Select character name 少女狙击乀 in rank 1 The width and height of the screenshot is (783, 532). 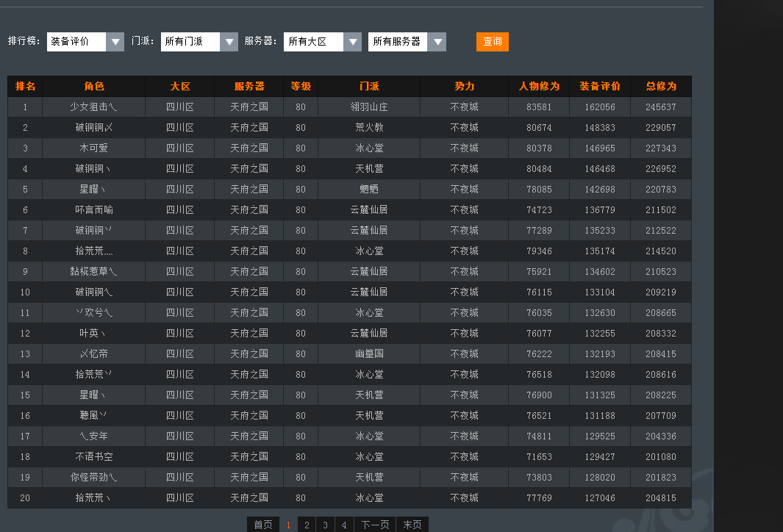coord(94,107)
